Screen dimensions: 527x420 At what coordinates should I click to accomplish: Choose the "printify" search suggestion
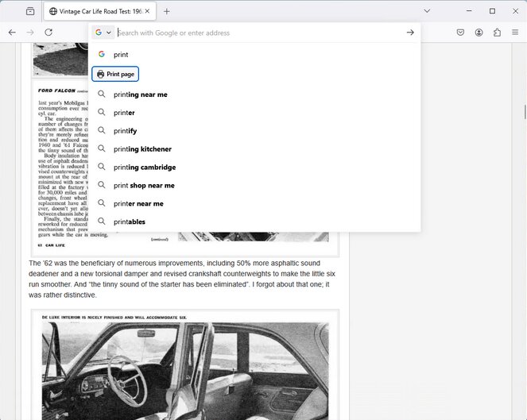point(125,131)
